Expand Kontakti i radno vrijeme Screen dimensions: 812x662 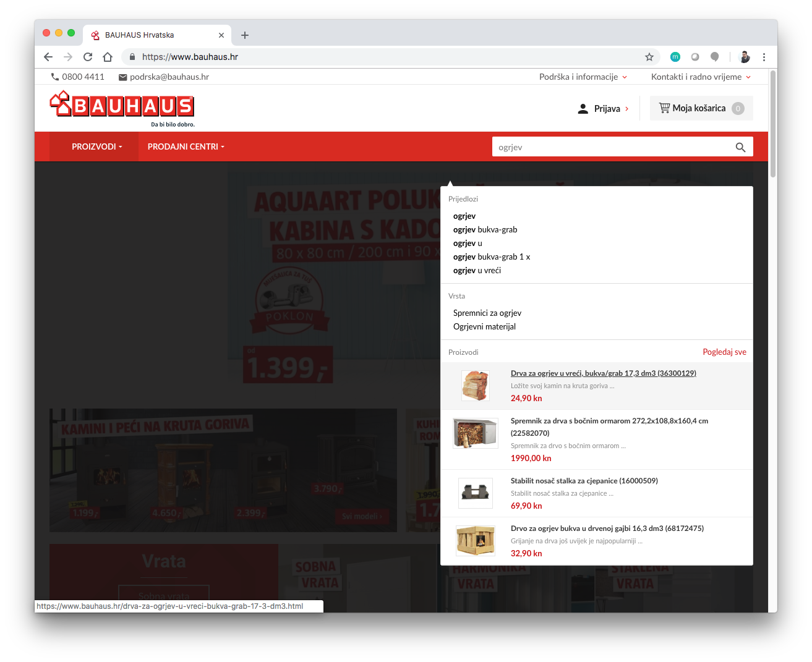pyautogui.click(x=700, y=77)
